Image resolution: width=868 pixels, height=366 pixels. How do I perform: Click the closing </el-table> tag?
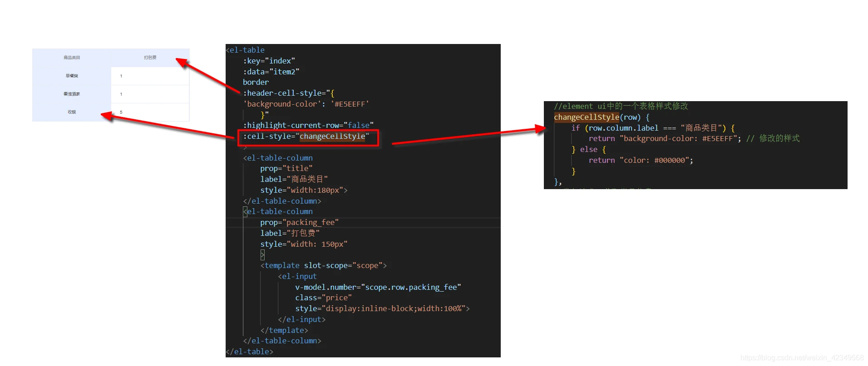(x=249, y=351)
